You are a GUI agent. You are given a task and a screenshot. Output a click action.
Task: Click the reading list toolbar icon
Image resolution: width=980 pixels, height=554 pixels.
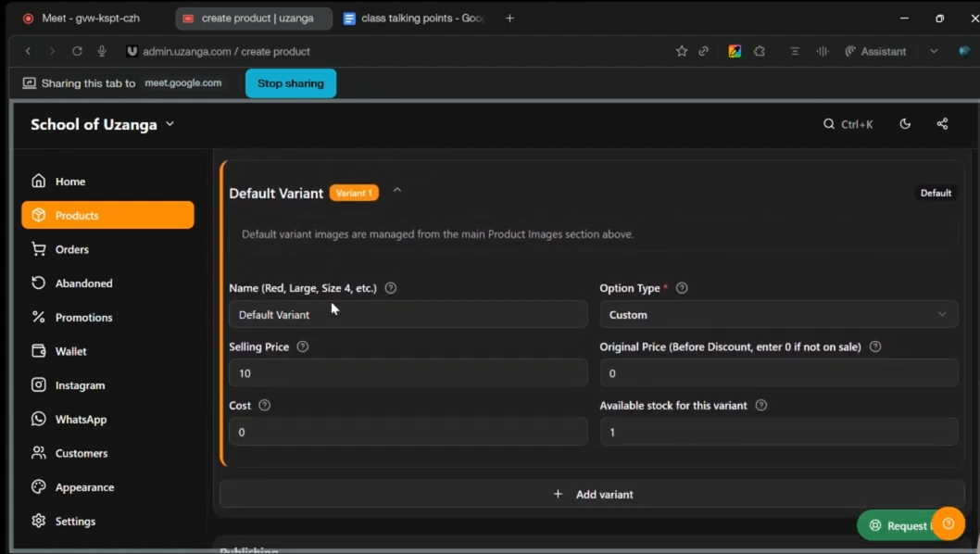click(x=795, y=51)
